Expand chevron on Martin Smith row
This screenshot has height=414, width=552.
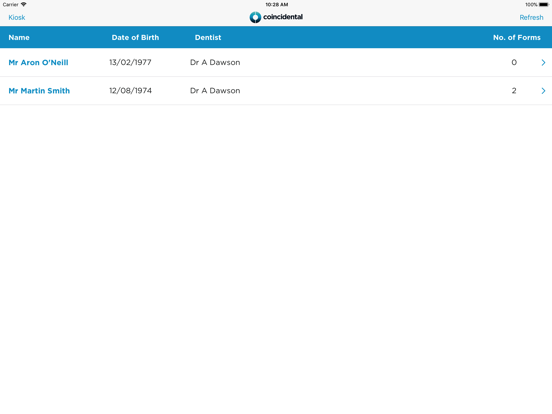coord(543,90)
